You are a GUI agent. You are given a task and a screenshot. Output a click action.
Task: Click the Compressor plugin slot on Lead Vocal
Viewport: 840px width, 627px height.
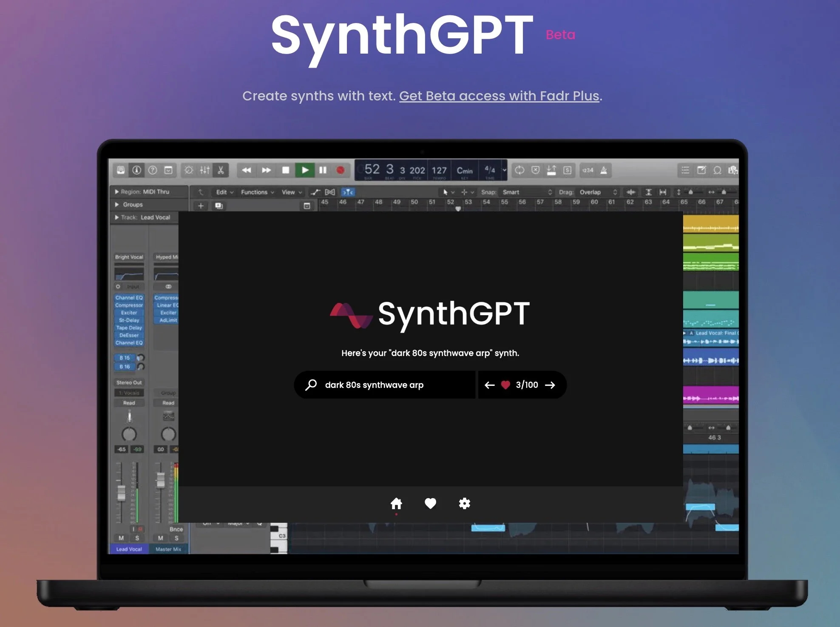[x=129, y=305]
